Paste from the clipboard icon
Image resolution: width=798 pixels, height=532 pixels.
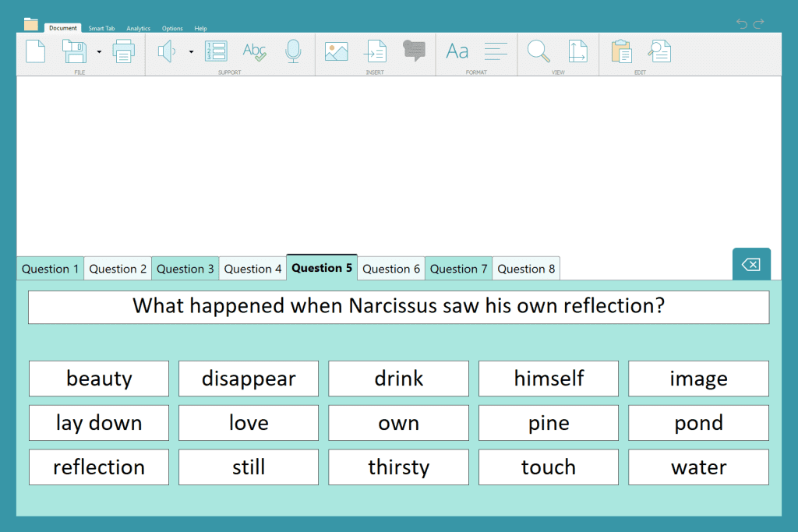coord(621,51)
